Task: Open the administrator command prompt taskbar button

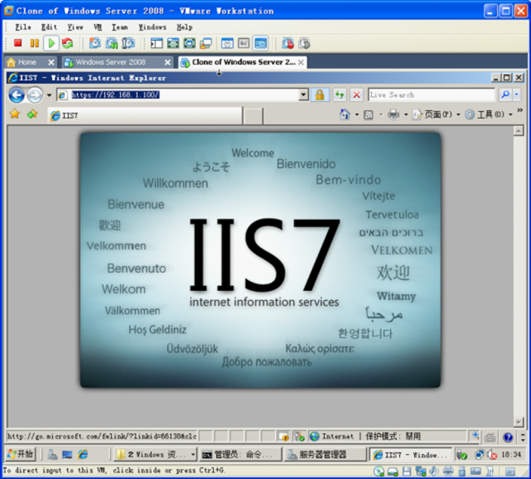Action: [x=240, y=454]
